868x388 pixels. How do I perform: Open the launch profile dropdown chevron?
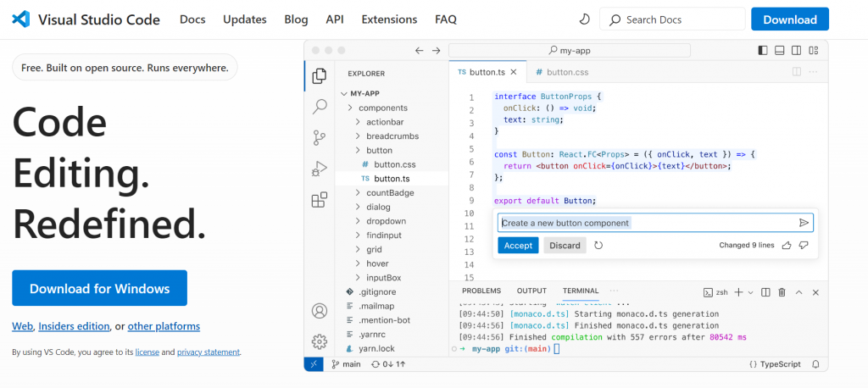tap(751, 292)
